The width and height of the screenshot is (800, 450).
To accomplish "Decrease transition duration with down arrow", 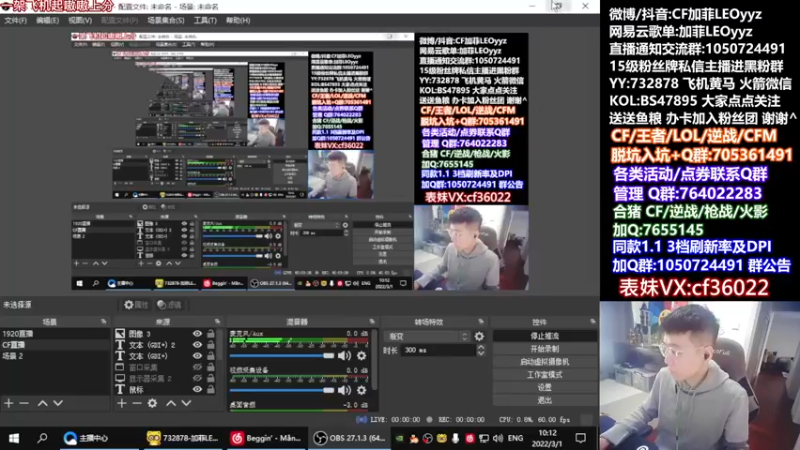I will point(481,353).
